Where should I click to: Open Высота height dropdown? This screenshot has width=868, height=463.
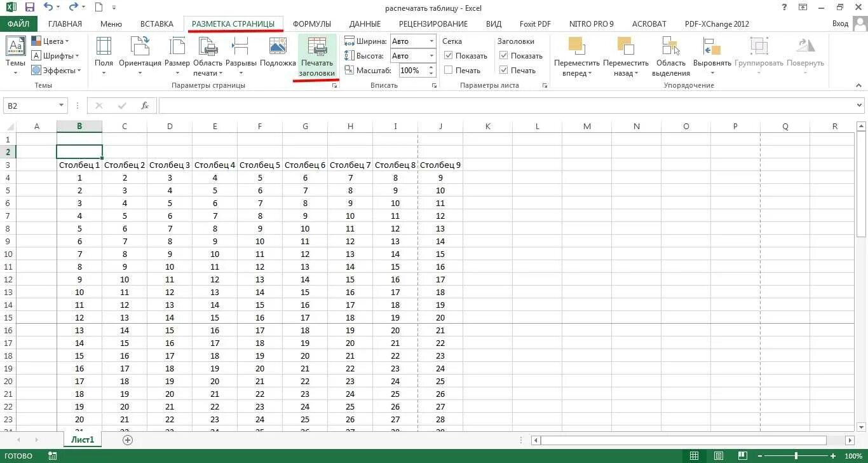tap(431, 56)
